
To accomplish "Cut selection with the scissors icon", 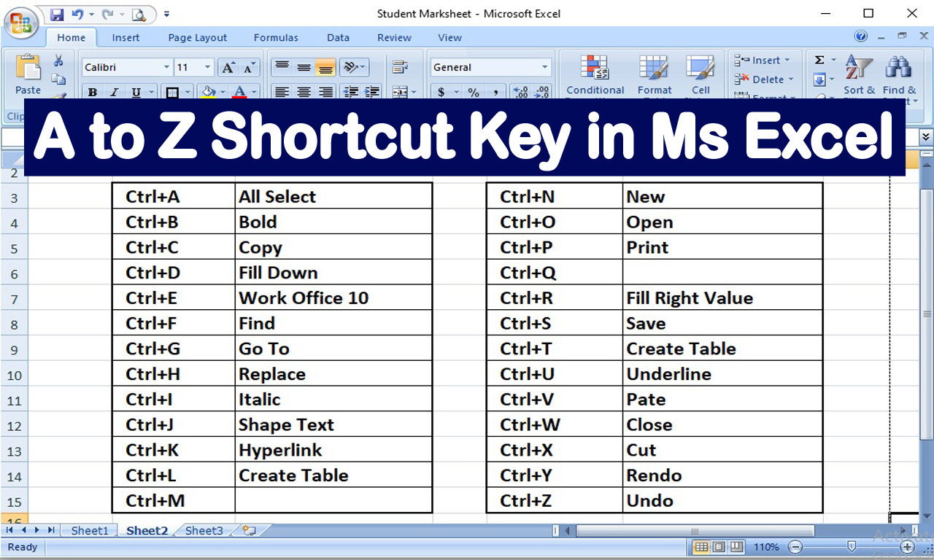I will (58, 61).
